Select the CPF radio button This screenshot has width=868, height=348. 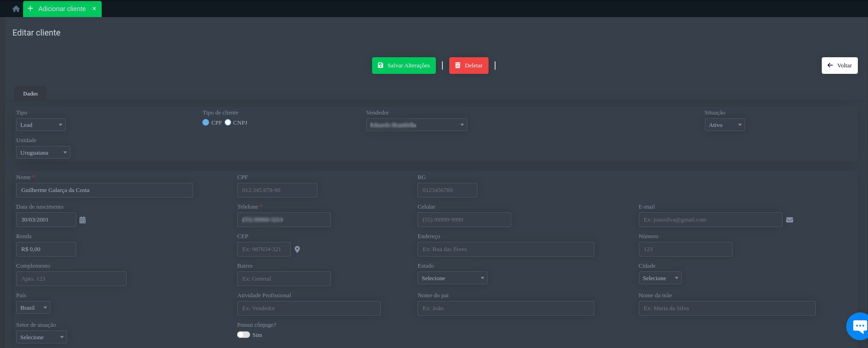[206, 122]
